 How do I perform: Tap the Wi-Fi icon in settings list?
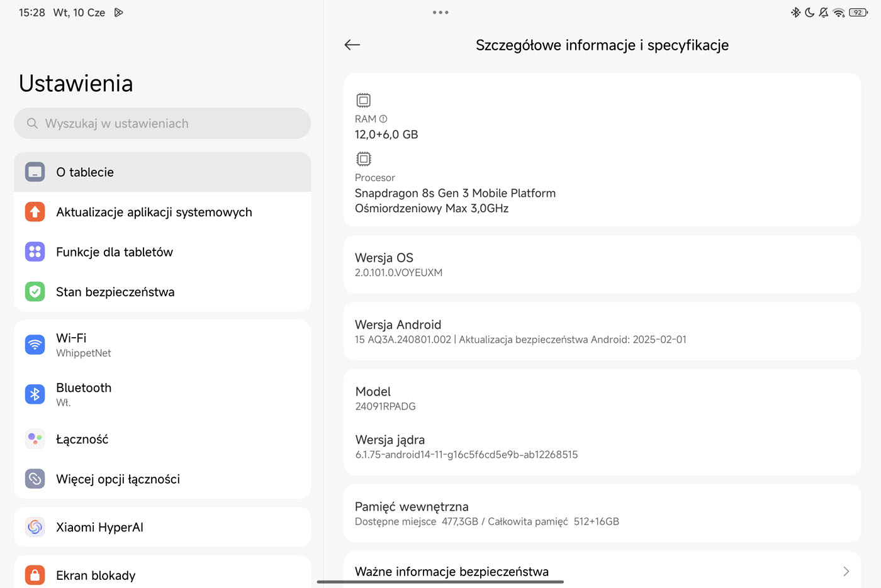click(35, 345)
